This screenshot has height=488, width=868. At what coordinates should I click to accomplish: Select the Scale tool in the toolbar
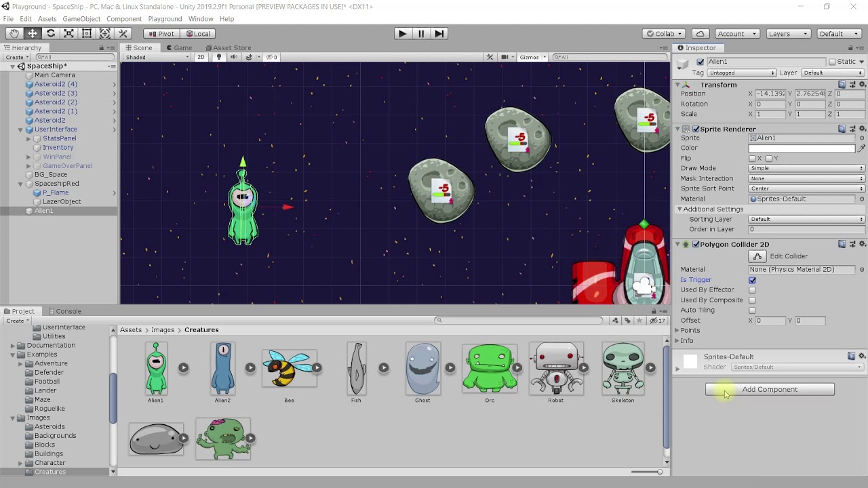point(68,33)
